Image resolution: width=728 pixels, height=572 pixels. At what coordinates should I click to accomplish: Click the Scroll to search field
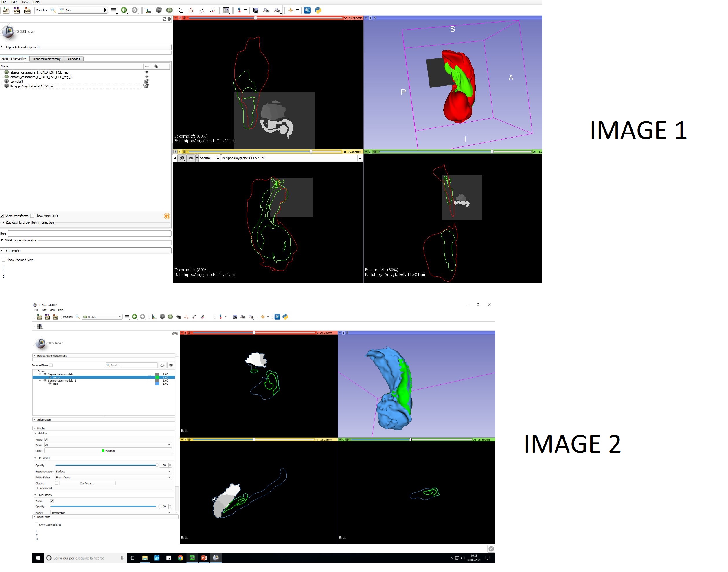132,365
